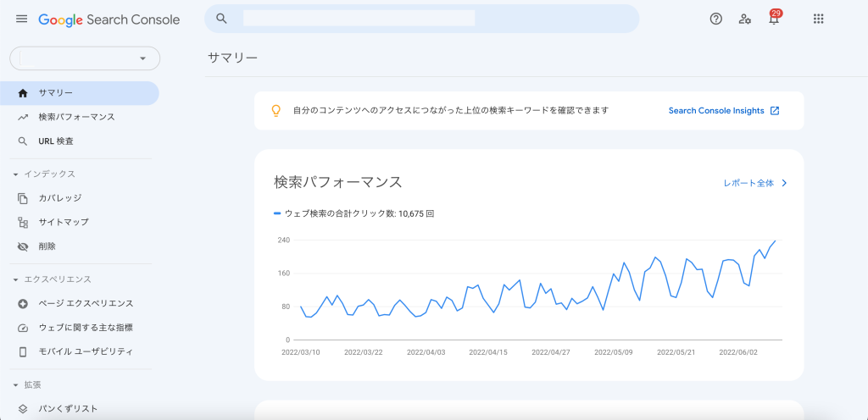The height and width of the screenshot is (420, 868).
Task: Open users and settings icon
Action: tap(744, 19)
